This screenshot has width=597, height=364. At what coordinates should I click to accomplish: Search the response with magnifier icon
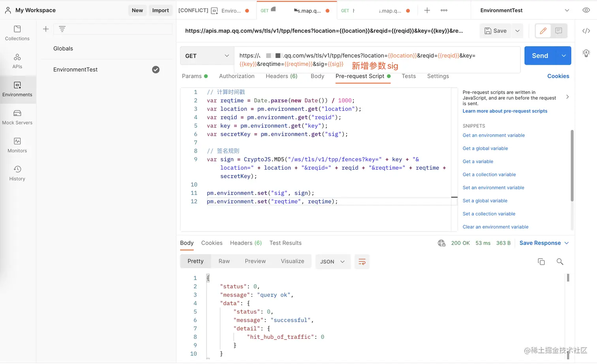(x=559, y=261)
